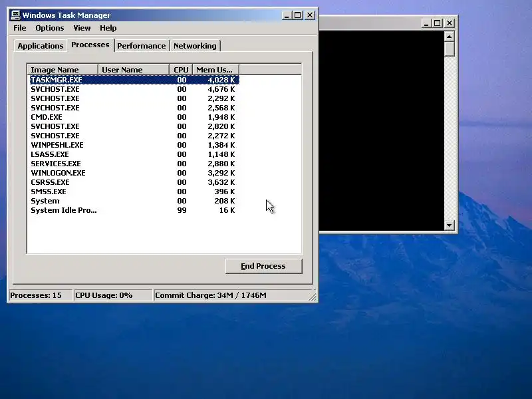The width and height of the screenshot is (532, 399).
Task: Click the Commit Charge status entry
Action: point(231,295)
